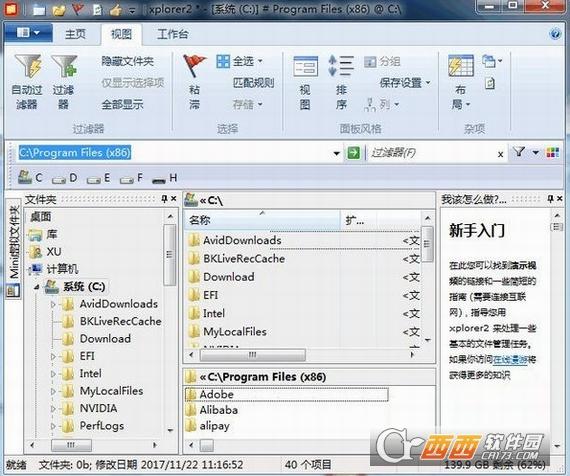
Task: Open the Mini虚拟文件夹 side tab
Action: tap(13, 249)
